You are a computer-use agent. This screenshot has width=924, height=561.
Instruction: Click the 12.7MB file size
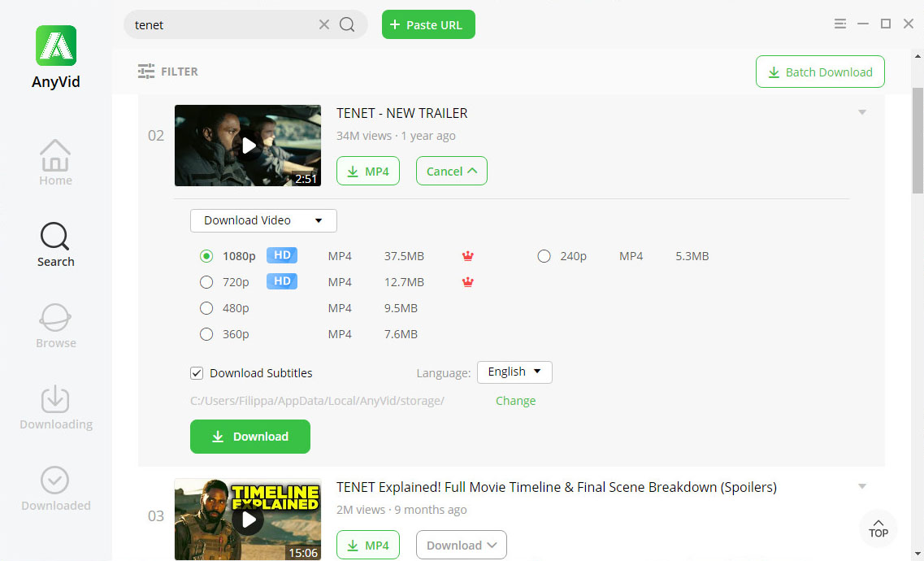404,282
